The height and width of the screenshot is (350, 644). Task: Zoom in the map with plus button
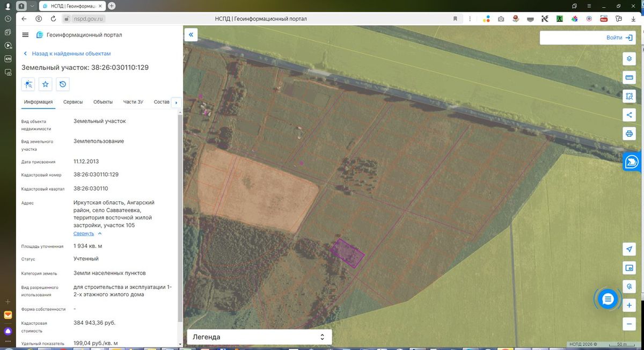coord(630,305)
